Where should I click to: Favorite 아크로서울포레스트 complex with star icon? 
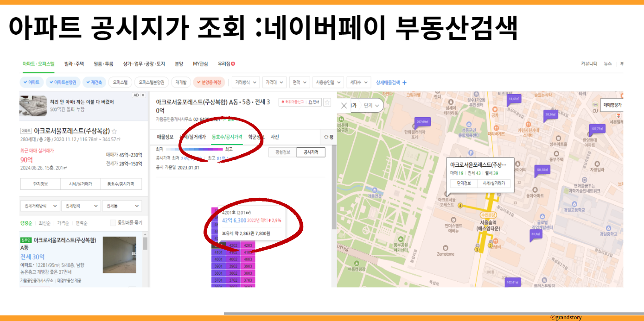point(114,131)
